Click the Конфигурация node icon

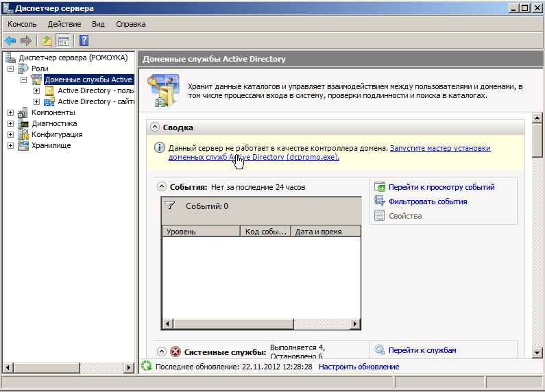pyautogui.click(x=23, y=134)
